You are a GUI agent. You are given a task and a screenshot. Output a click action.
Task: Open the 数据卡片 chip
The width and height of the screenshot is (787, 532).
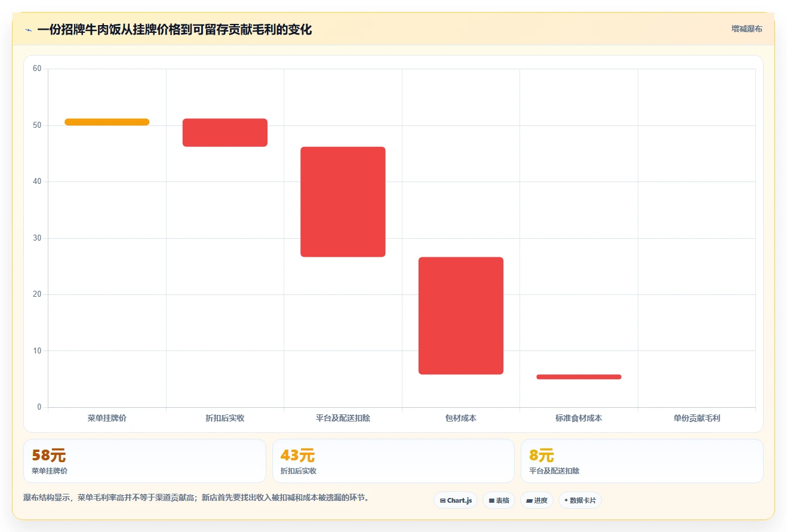pyautogui.click(x=580, y=500)
